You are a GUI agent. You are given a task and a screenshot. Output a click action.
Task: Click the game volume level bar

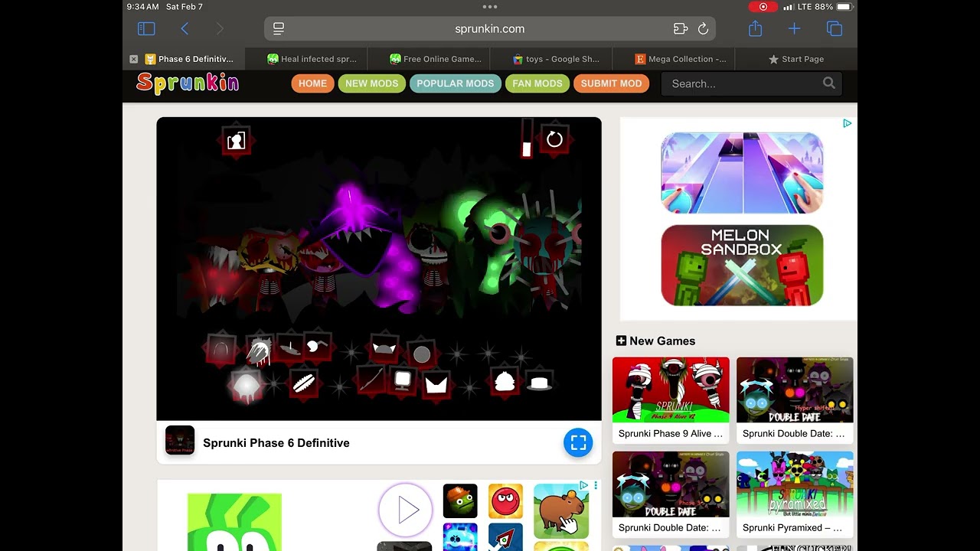[x=527, y=139]
